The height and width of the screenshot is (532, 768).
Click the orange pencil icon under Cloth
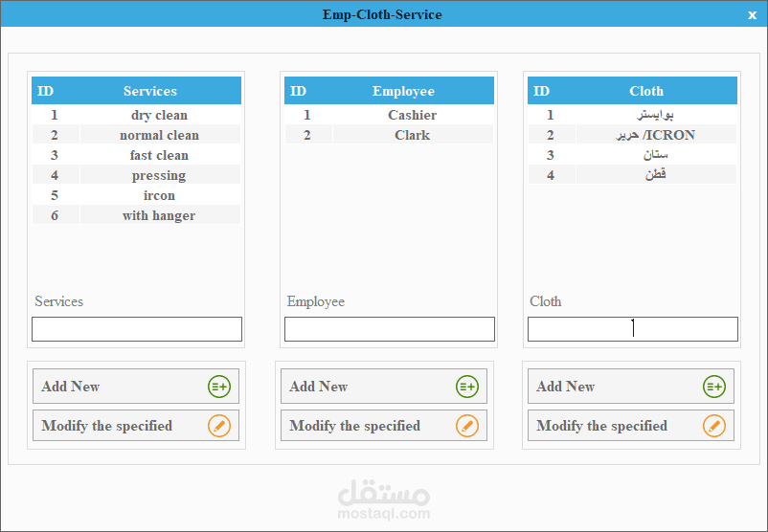click(x=714, y=426)
